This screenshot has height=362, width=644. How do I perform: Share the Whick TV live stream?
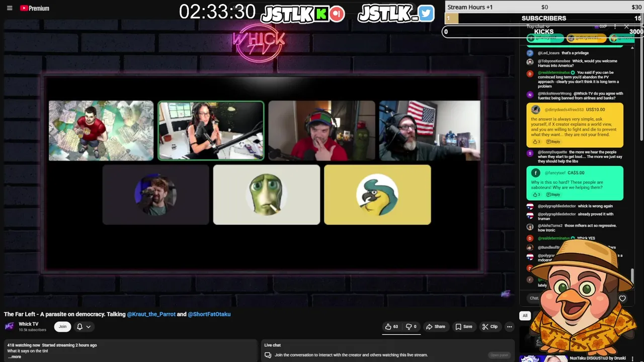[436, 327]
